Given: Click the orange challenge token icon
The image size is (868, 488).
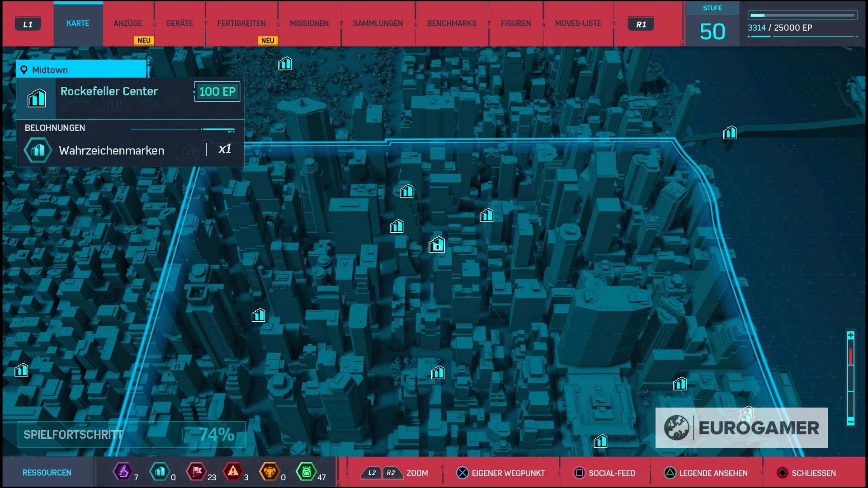Looking at the screenshot, I should click(x=269, y=472).
